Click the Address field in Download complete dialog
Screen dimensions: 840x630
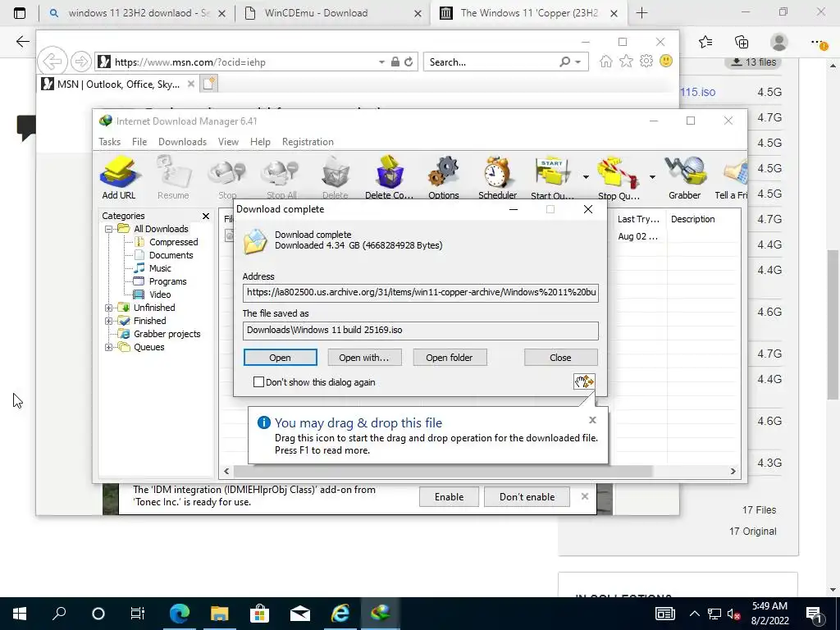[421, 293]
